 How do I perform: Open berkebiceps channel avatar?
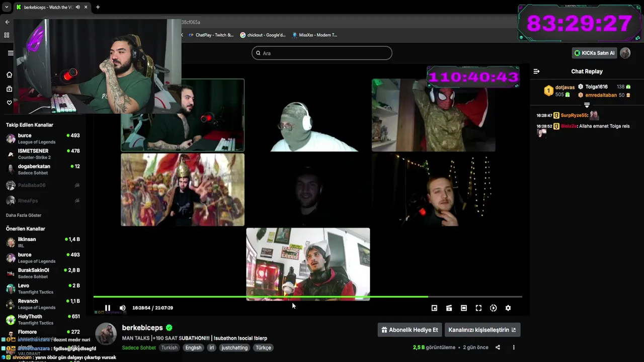coord(106,334)
